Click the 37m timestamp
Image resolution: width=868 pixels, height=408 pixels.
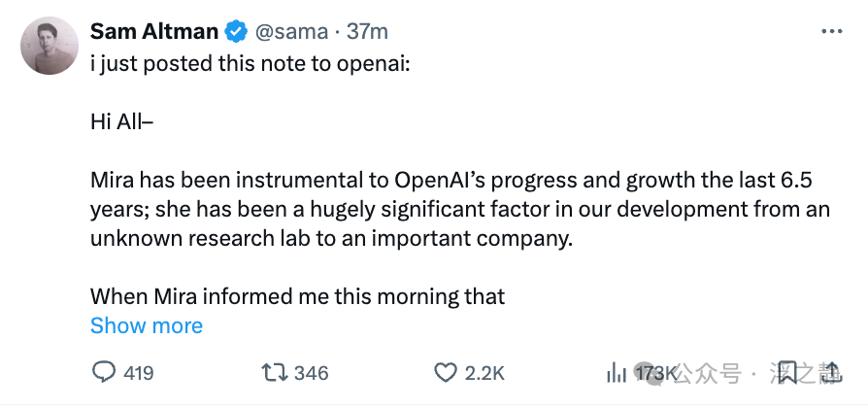(368, 32)
